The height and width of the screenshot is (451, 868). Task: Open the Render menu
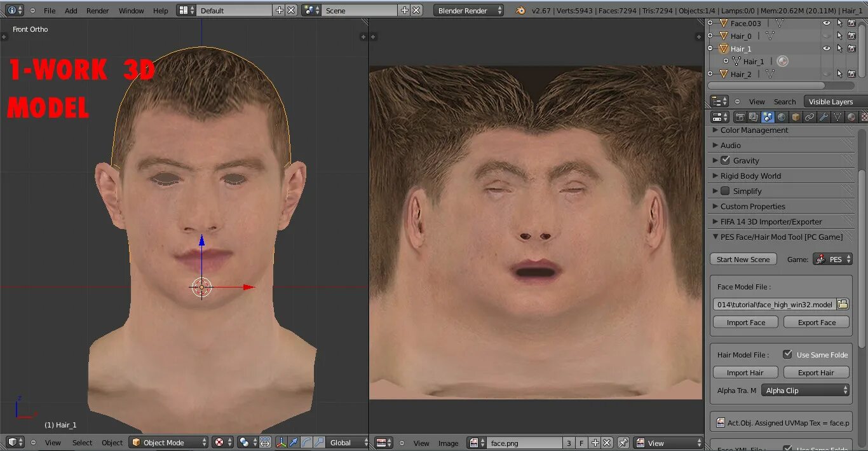[98, 11]
